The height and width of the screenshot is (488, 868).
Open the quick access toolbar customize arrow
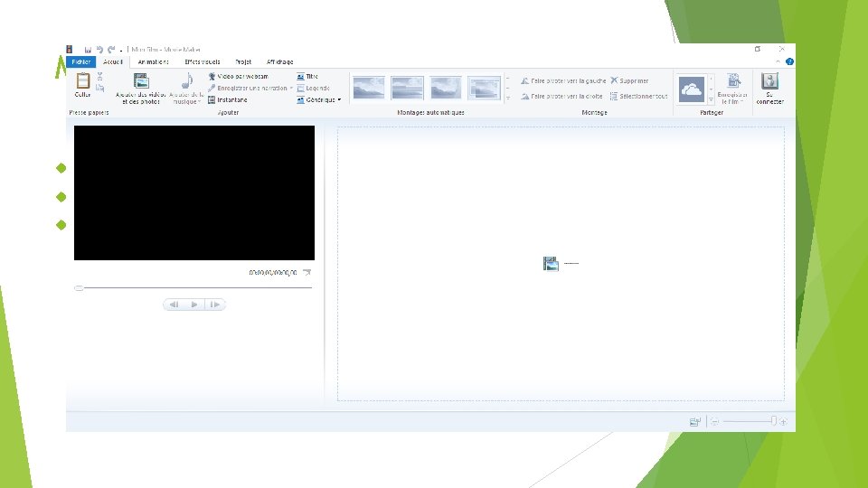(121, 50)
